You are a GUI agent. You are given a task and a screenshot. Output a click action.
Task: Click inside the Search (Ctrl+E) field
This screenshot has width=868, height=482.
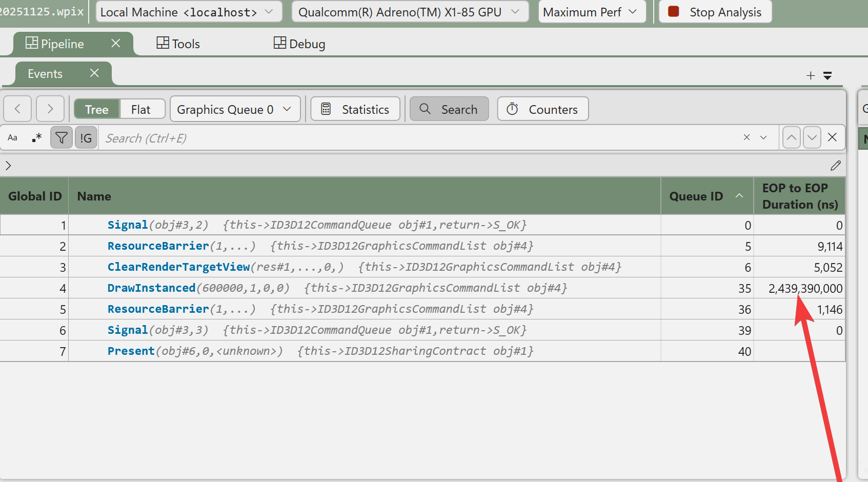point(410,138)
